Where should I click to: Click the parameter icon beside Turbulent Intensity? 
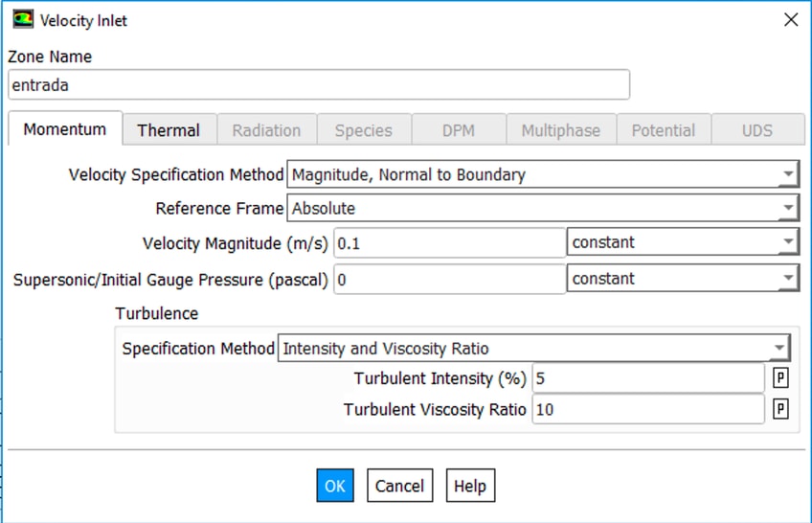(780, 378)
